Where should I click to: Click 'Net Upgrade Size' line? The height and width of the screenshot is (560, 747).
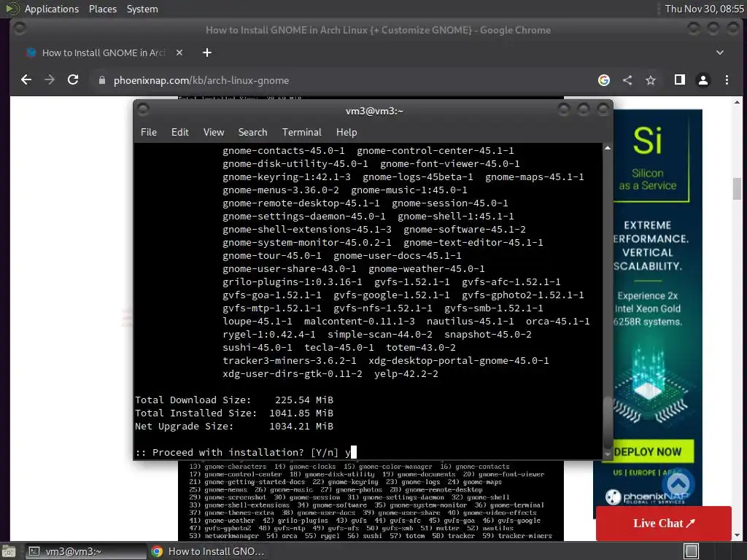click(x=234, y=426)
